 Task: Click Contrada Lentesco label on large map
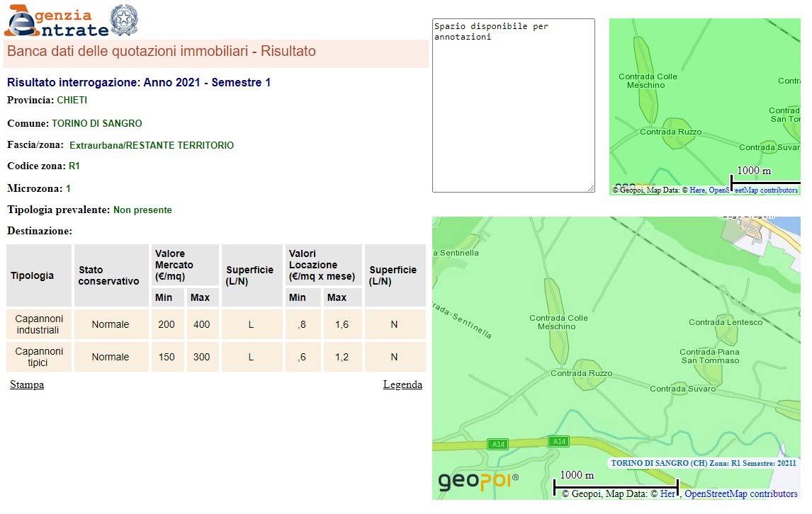[x=726, y=322]
